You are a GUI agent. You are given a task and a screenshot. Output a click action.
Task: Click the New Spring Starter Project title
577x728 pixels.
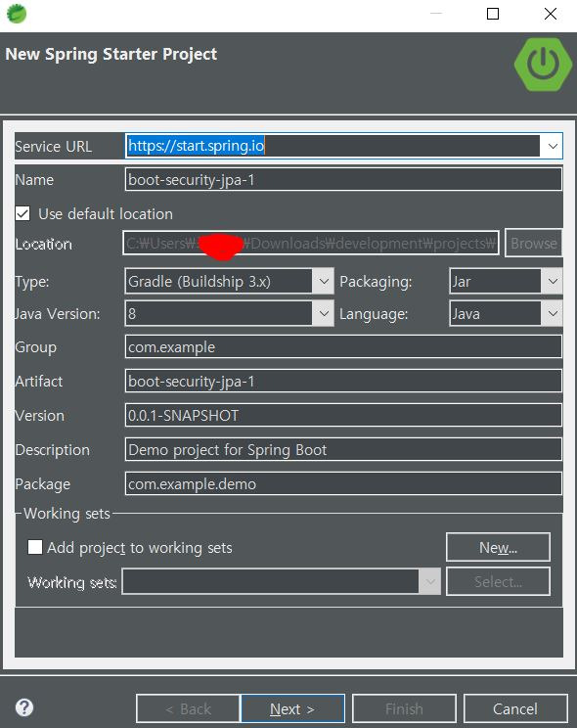111,54
